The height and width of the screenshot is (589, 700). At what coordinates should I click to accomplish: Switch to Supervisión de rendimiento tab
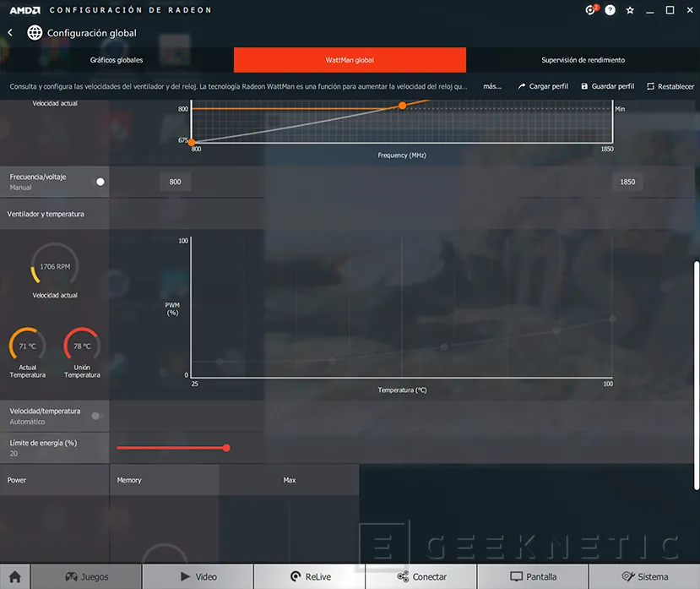(583, 60)
